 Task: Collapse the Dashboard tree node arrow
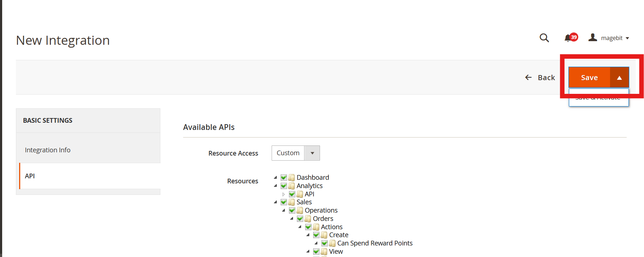point(276,178)
